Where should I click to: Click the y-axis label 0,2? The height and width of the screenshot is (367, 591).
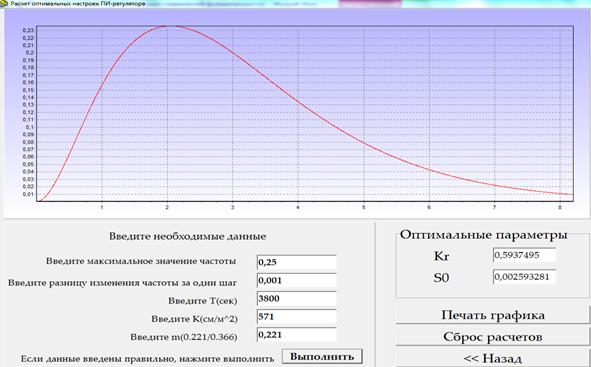[30, 53]
